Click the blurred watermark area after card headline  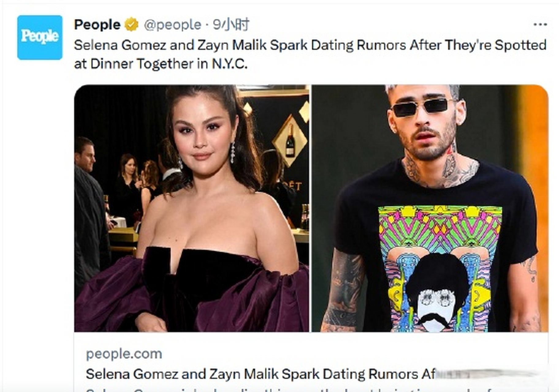tap(487, 374)
